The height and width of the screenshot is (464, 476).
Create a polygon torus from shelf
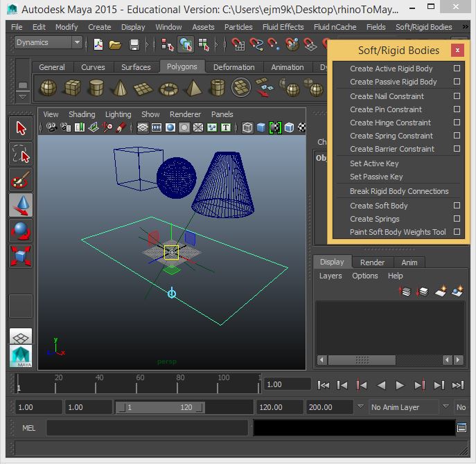coord(168,89)
